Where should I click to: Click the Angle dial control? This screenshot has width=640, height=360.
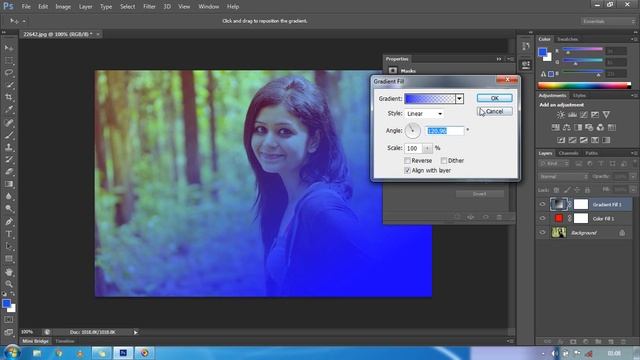(413, 131)
